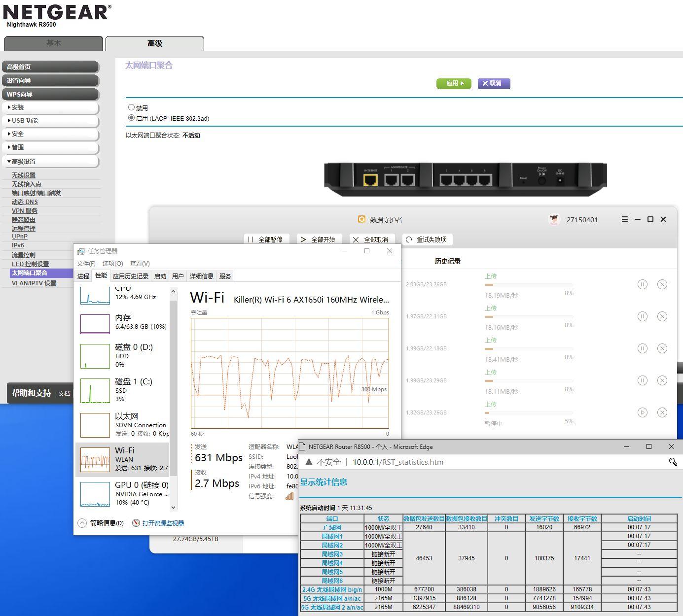Pause the 18.41MB/s upload task
Viewport: 683px width, 616px height.
pos(642,348)
